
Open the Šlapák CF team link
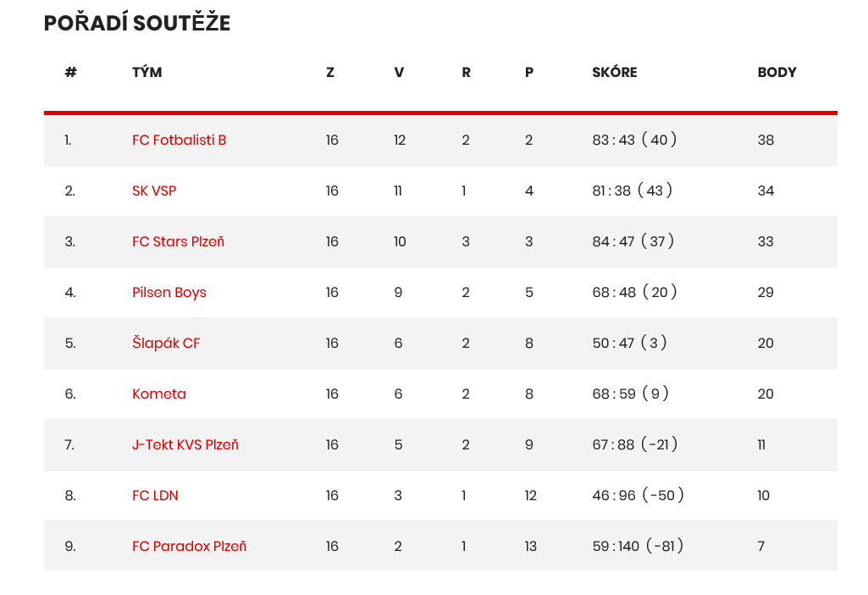coord(165,343)
